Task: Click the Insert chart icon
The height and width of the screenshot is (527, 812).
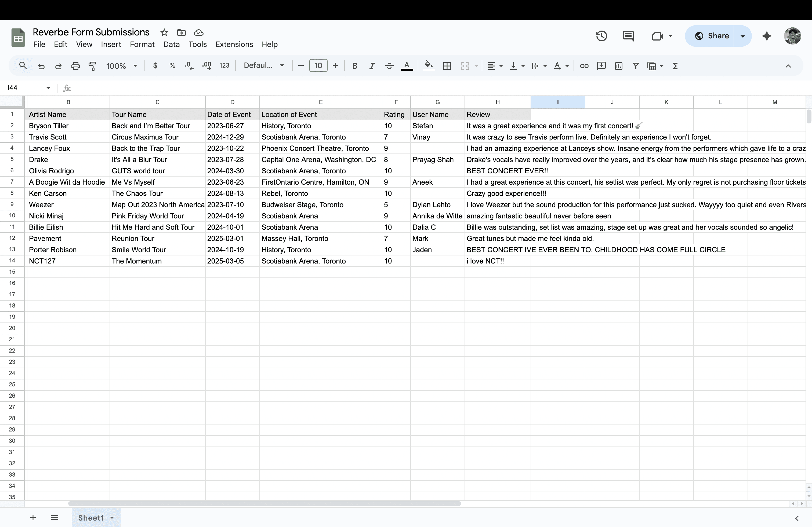Action: pyautogui.click(x=618, y=66)
